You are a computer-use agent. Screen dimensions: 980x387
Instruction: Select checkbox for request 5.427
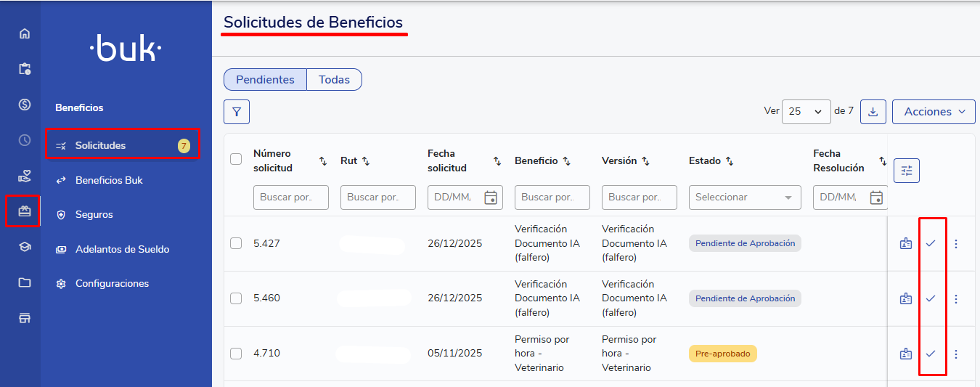tap(236, 243)
